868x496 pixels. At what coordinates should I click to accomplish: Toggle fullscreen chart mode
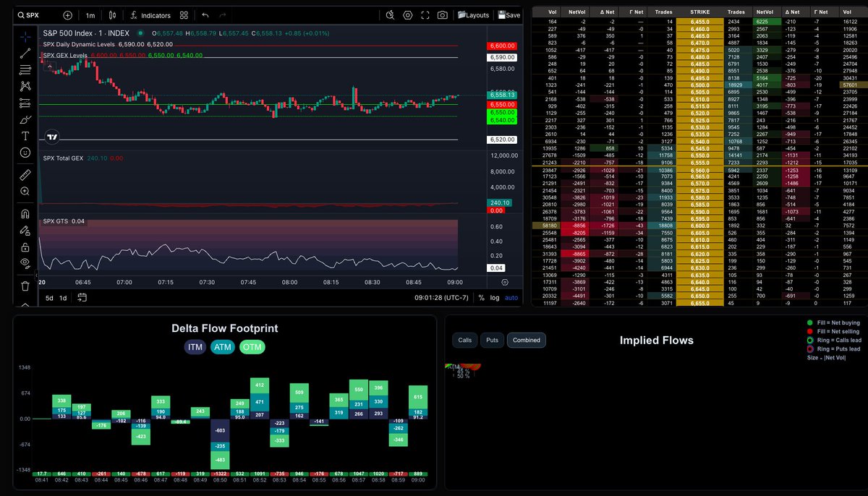coord(425,15)
